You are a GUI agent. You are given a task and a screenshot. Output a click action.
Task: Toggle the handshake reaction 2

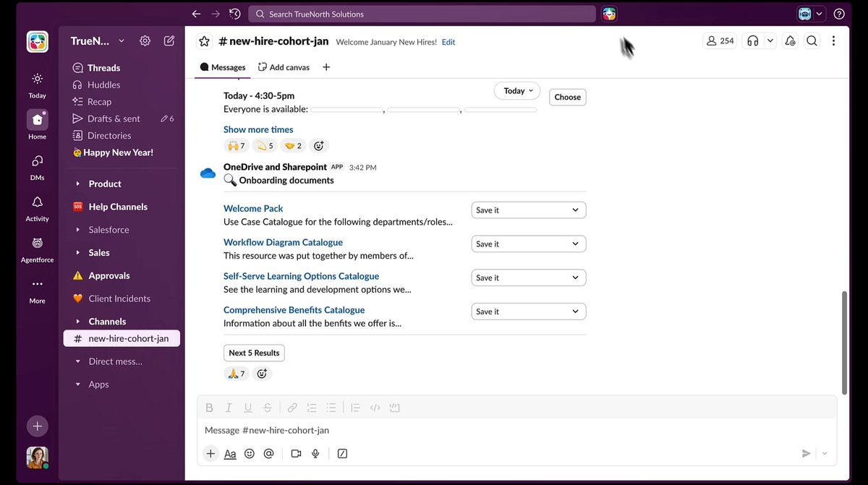point(294,145)
